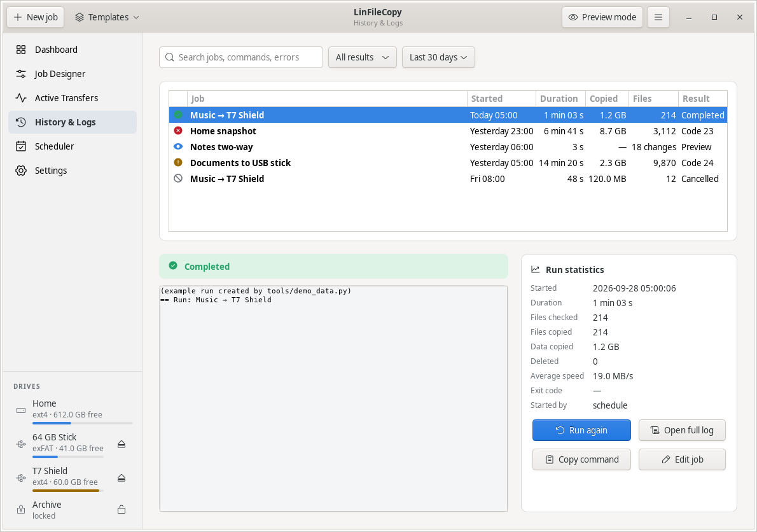
Task: Click the T7 Shield drive usage bar
Action: pos(68,491)
